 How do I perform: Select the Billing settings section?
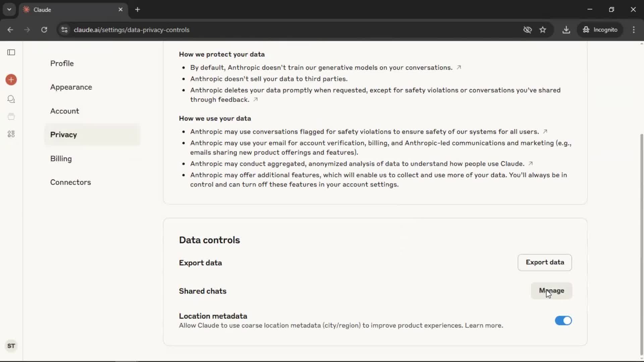coord(92,159)
